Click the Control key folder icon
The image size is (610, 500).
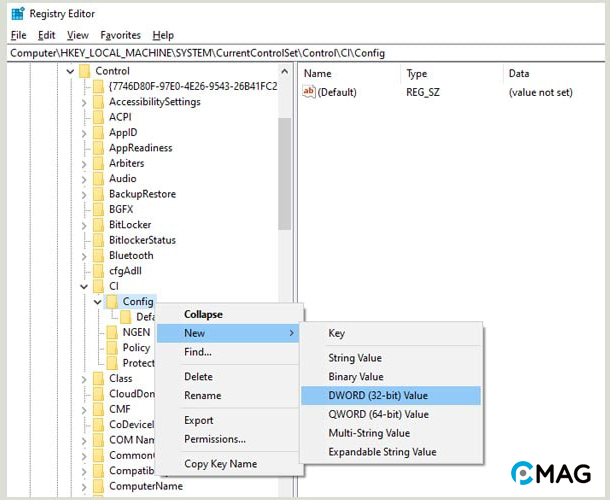pyautogui.click(x=84, y=71)
